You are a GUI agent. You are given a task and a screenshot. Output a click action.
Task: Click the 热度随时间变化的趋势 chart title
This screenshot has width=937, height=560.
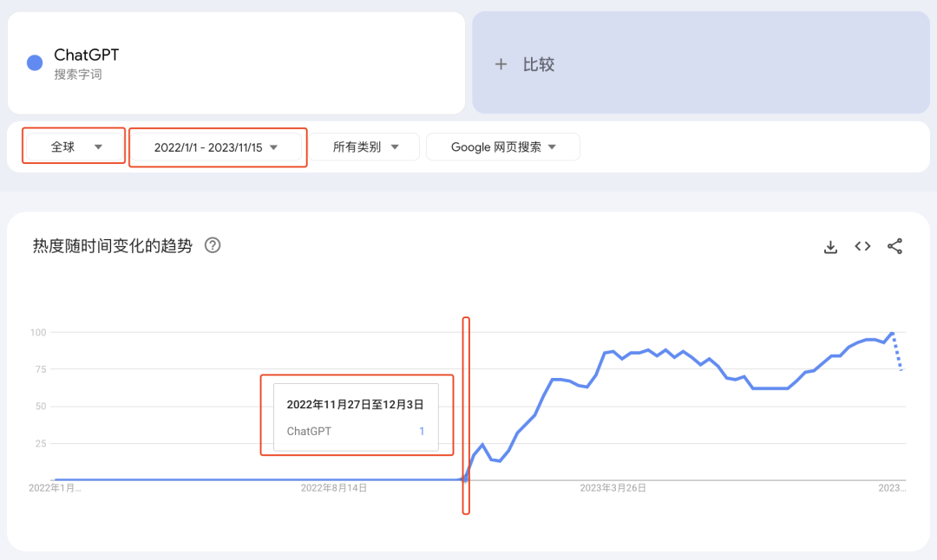[x=112, y=246]
